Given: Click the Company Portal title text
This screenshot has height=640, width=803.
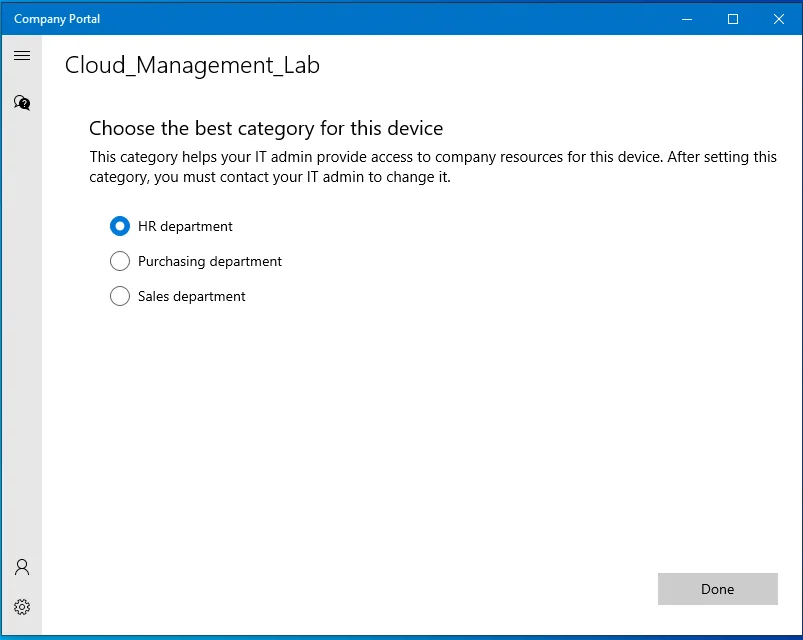Looking at the screenshot, I should pyautogui.click(x=57, y=19).
